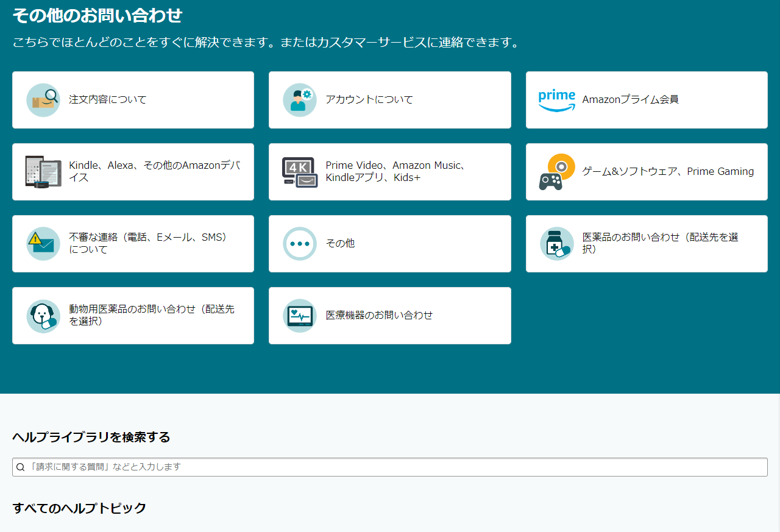Click the prime logo icon
Image resolution: width=780 pixels, height=532 pixels.
[557, 100]
